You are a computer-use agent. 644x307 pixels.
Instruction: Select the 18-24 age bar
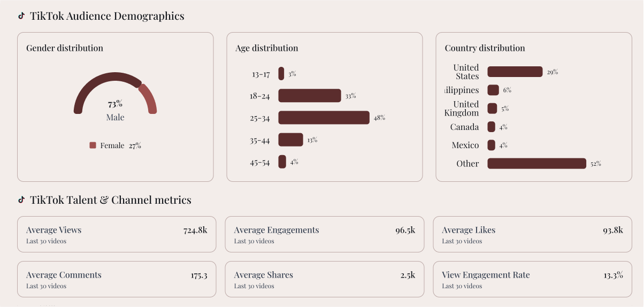coord(310,96)
